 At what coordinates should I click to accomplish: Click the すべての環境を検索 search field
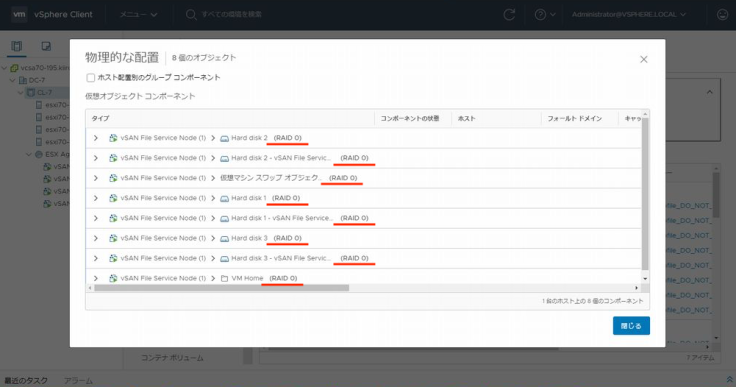232,15
